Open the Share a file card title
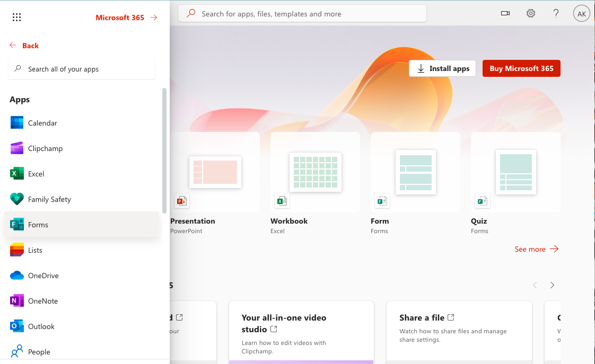Viewport: 595px width, 364px height. pos(422,318)
